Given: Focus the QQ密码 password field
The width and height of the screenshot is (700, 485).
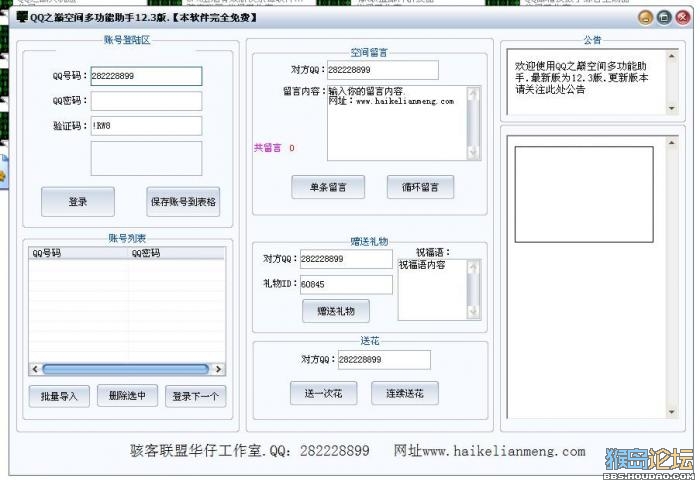Looking at the screenshot, I should pos(146,101).
